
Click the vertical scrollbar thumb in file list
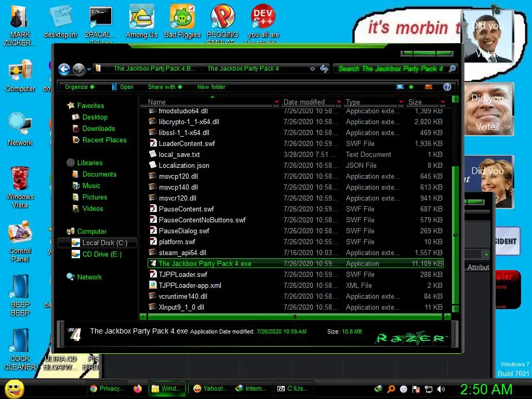coord(455,235)
